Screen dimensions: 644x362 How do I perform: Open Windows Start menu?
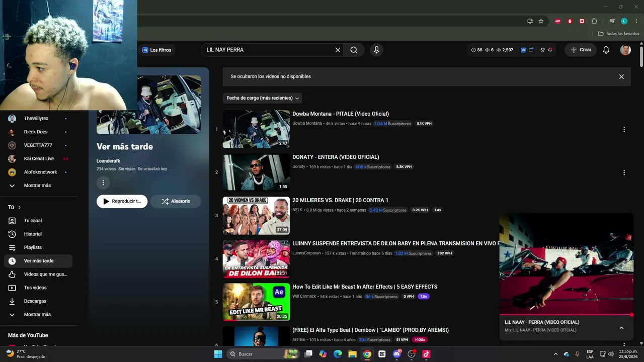point(218,354)
